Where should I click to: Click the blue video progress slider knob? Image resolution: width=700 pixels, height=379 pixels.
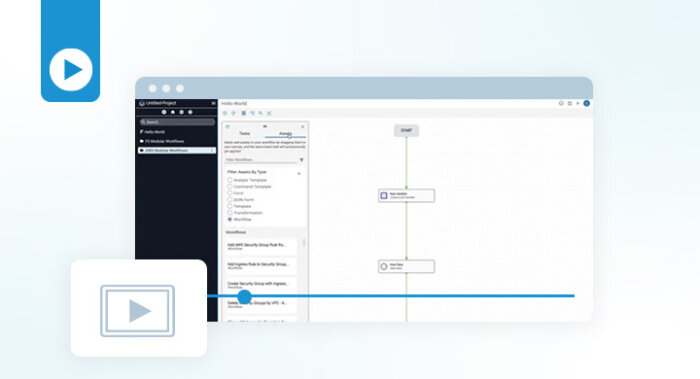click(244, 296)
